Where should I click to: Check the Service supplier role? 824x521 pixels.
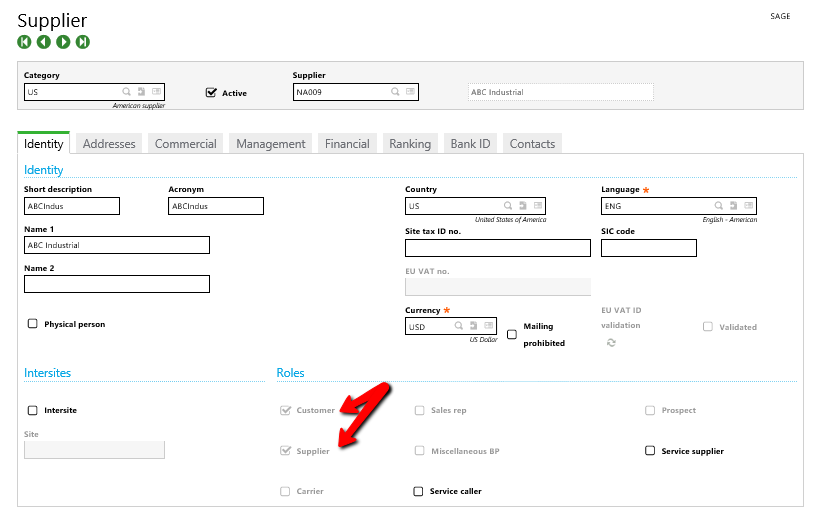pos(650,451)
